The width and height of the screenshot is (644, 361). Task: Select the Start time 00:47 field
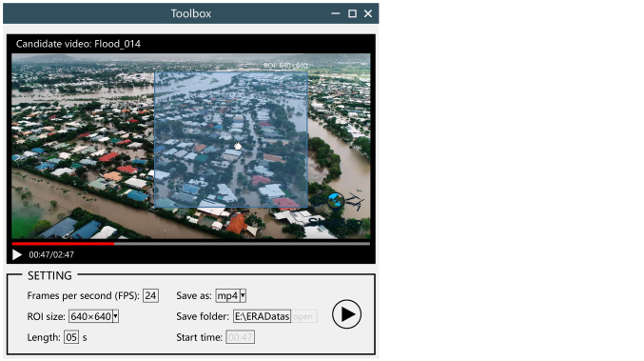(241, 337)
